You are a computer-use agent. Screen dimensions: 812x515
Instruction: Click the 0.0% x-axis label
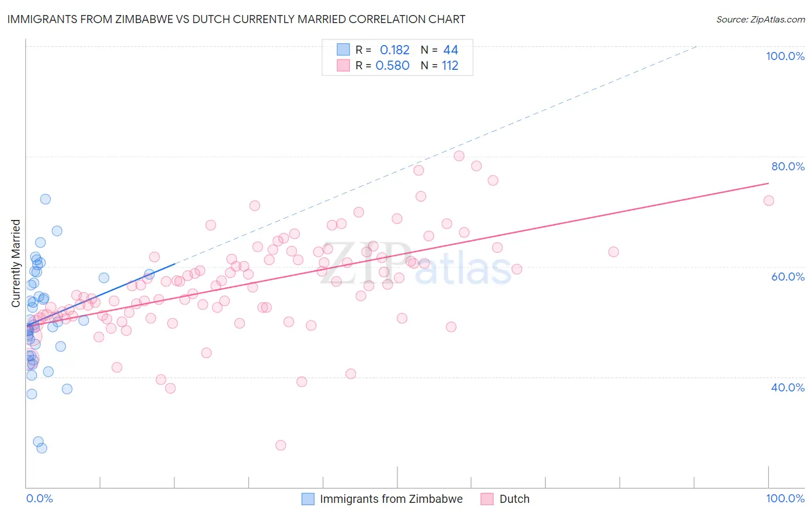[39, 498]
